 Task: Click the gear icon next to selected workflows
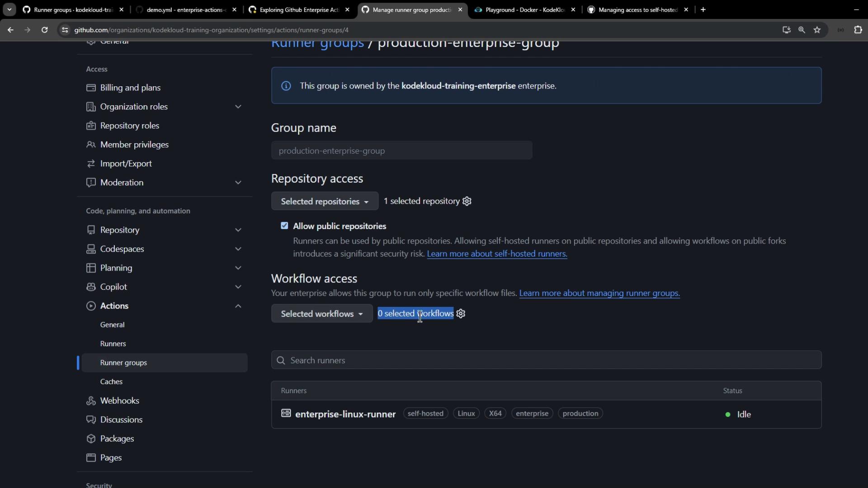461,314
